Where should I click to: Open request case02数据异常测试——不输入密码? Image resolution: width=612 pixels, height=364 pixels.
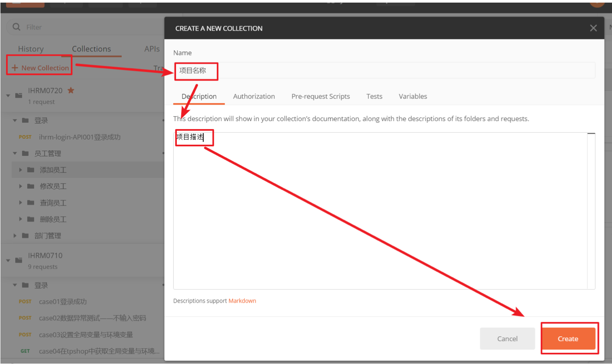pos(92,318)
